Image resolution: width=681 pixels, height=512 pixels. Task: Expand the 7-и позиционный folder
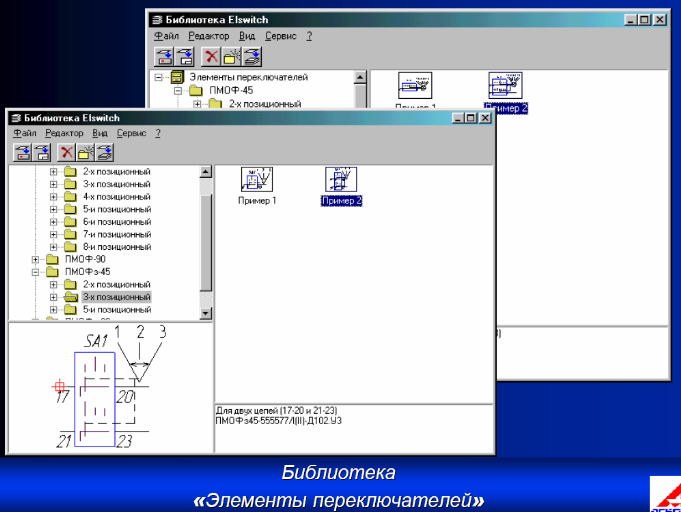pos(53,235)
